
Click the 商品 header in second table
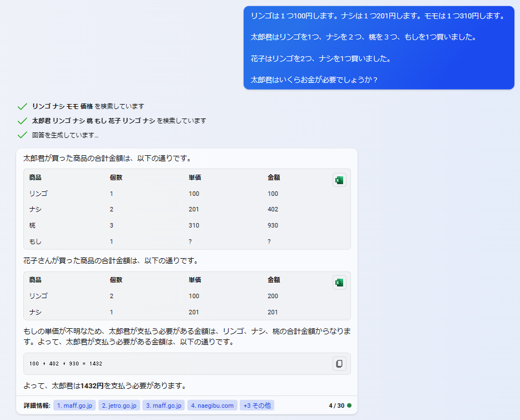coord(35,280)
